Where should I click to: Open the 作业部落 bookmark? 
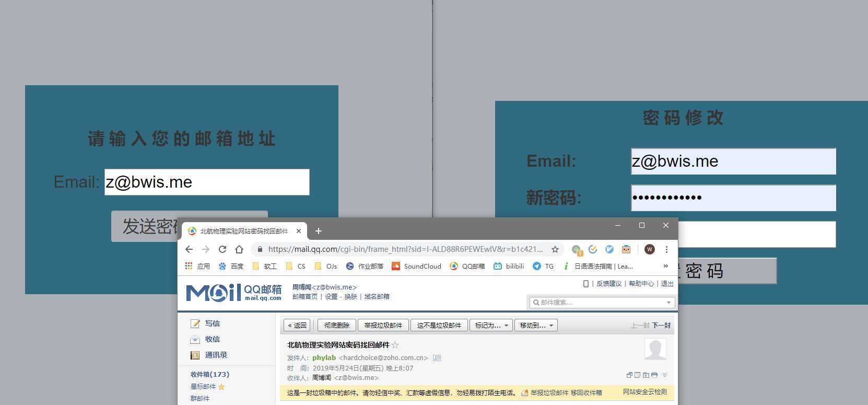(x=365, y=266)
